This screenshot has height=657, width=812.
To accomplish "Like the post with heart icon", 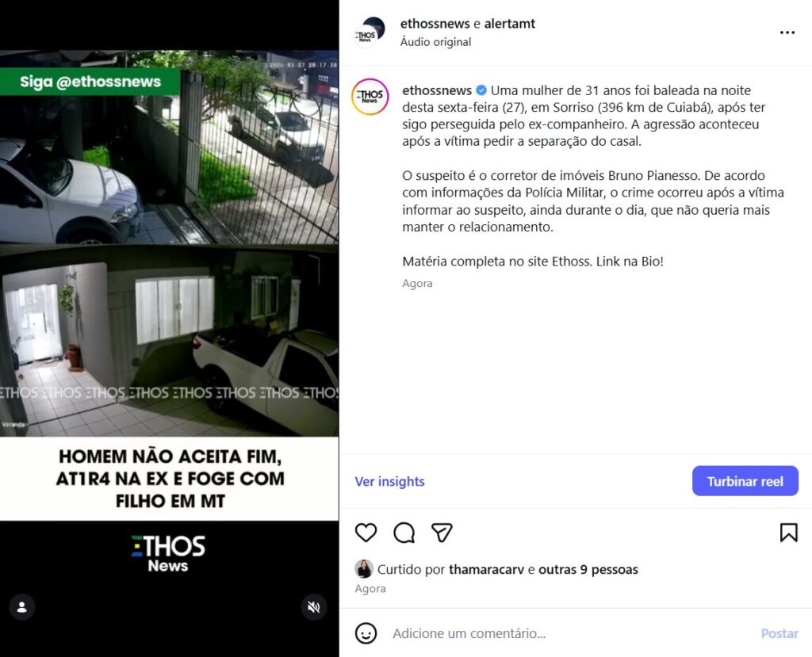I will 366,533.
